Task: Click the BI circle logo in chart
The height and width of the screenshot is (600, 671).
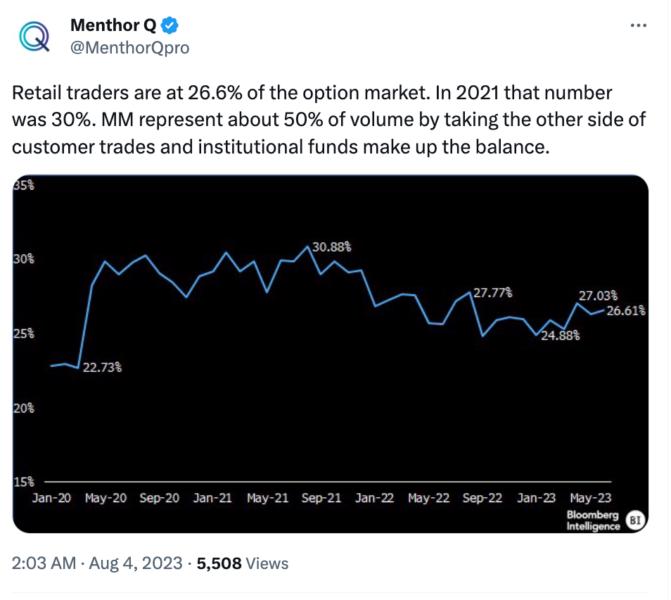Action: 634,520
